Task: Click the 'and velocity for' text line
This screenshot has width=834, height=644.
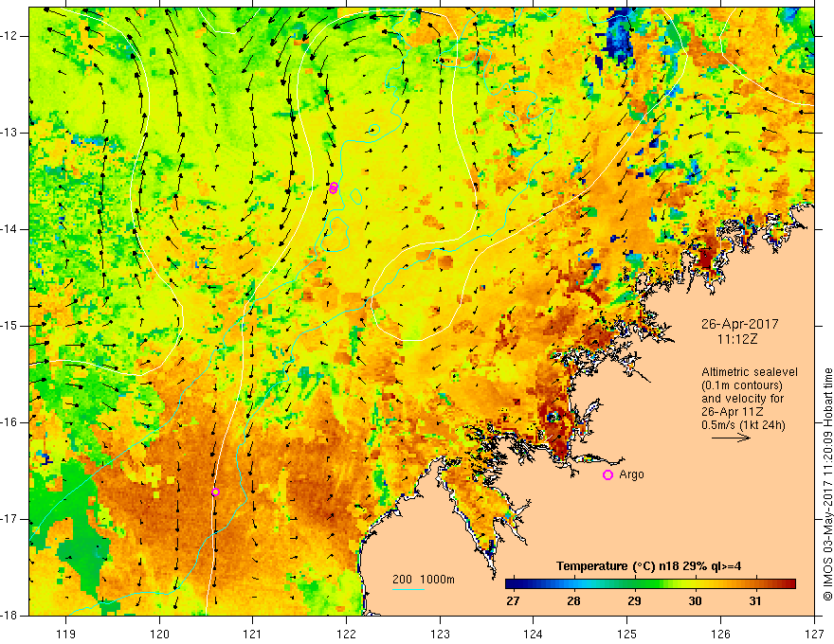Action: [742, 399]
